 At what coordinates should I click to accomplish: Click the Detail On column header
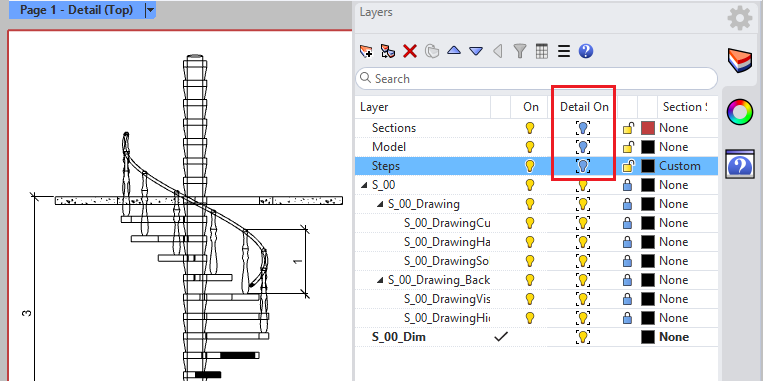click(584, 107)
